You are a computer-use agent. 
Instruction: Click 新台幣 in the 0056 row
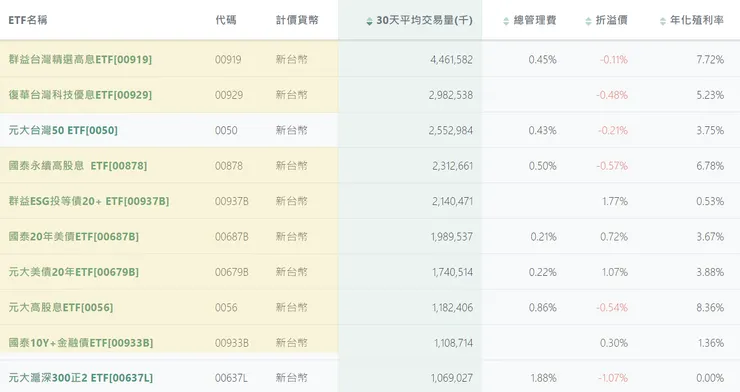click(x=292, y=307)
